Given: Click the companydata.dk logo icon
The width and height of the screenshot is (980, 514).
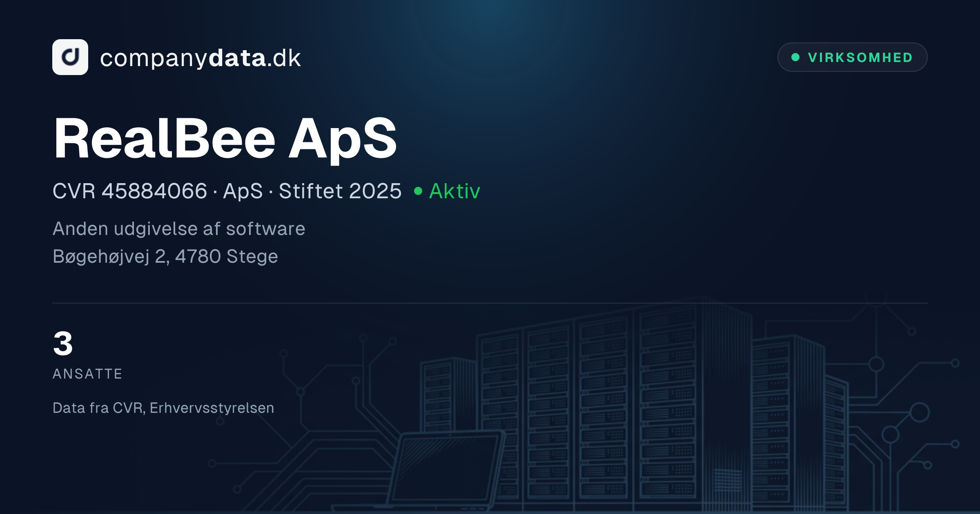Looking at the screenshot, I should pos(70,57).
